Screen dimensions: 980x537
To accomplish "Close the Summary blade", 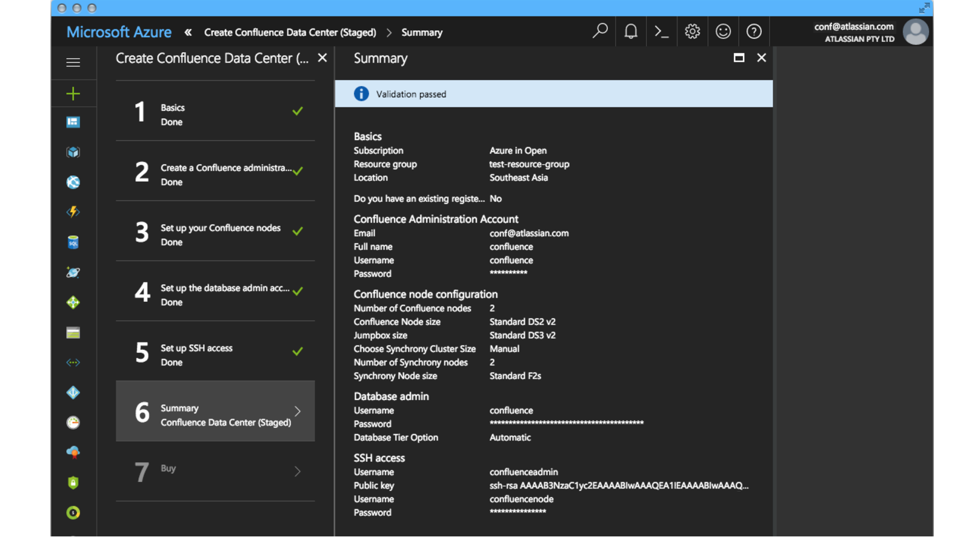I will [x=762, y=58].
